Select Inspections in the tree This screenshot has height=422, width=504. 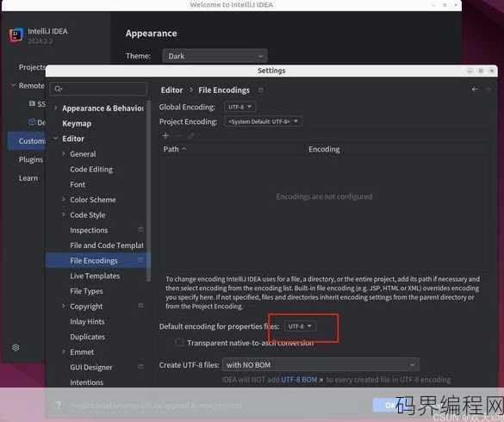click(x=89, y=230)
